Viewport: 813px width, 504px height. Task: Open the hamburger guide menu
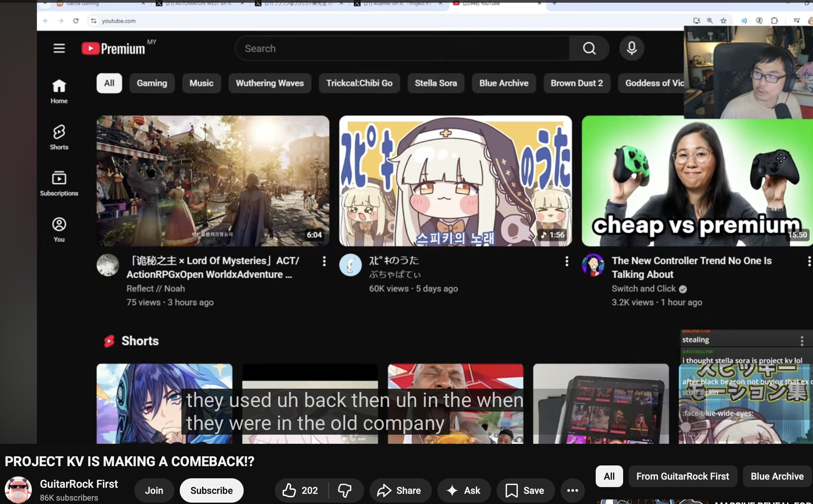pyautogui.click(x=59, y=48)
